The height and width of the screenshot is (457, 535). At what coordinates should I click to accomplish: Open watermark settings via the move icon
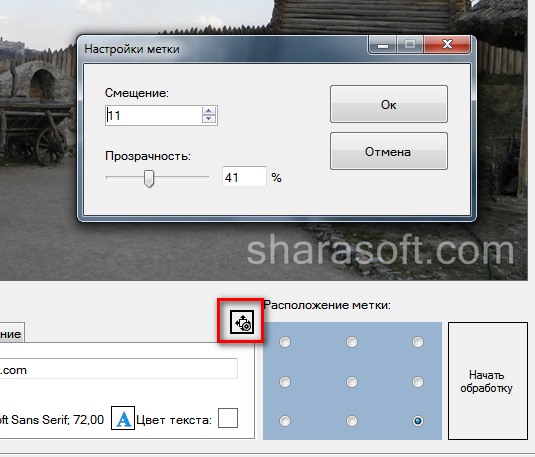pos(242,322)
